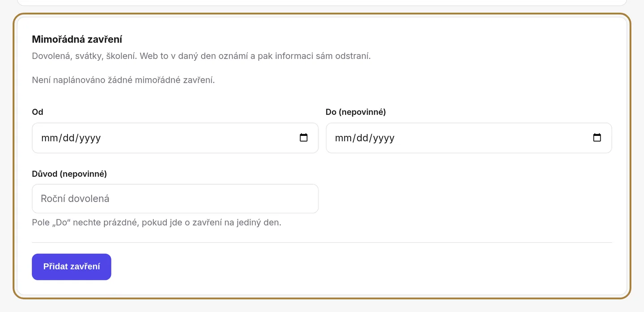Screen dimensions: 644x312
Task: Focus the Do (nepovinné) date input box
Action: click(x=469, y=138)
